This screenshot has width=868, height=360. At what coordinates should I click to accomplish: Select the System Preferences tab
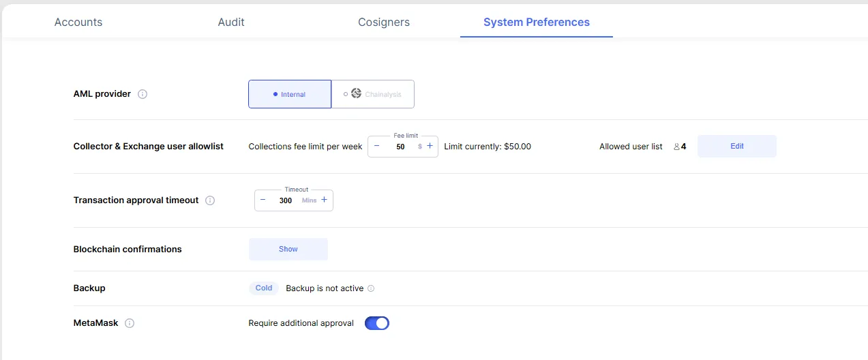[x=537, y=22]
